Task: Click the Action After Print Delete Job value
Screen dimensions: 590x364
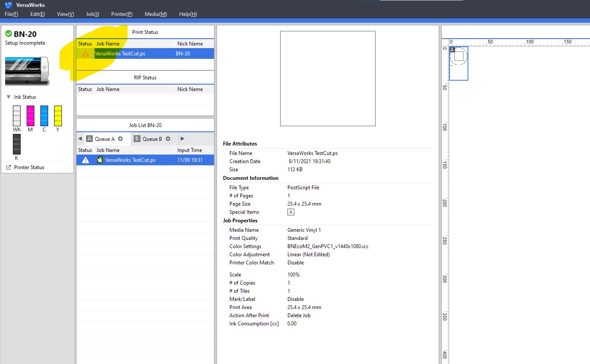Action: tap(299, 315)
